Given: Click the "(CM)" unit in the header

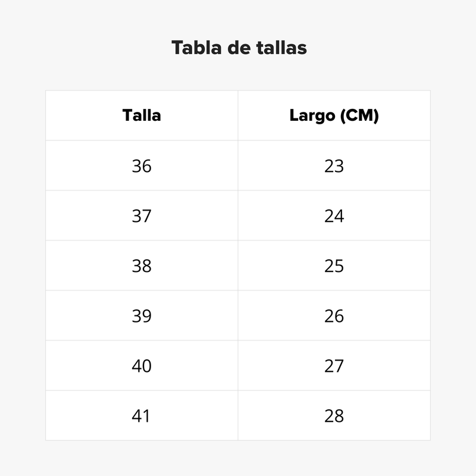Looking at the screenshot, I should click(x=359, y=115).
